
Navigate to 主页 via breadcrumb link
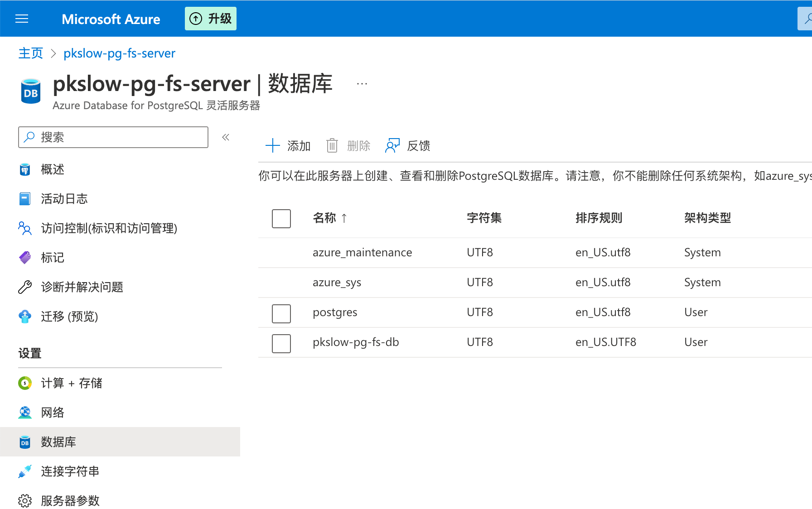(30, 53)
